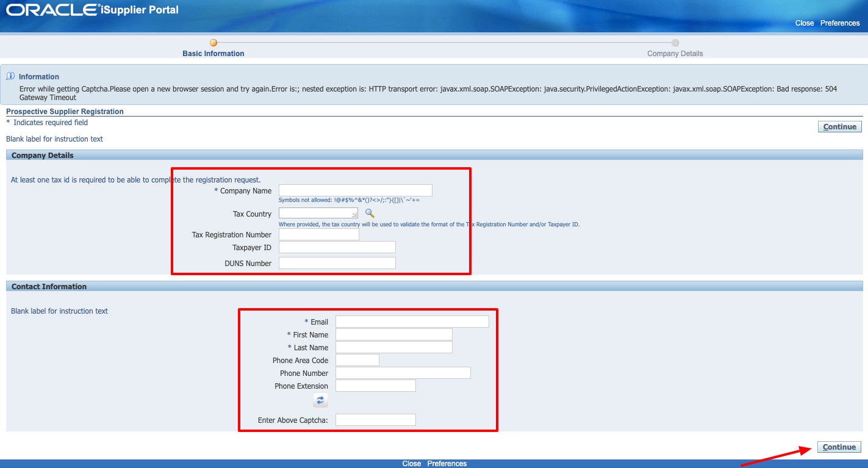868x468 pixels.
Task: Click the captcha error message text
Action: 428,93
